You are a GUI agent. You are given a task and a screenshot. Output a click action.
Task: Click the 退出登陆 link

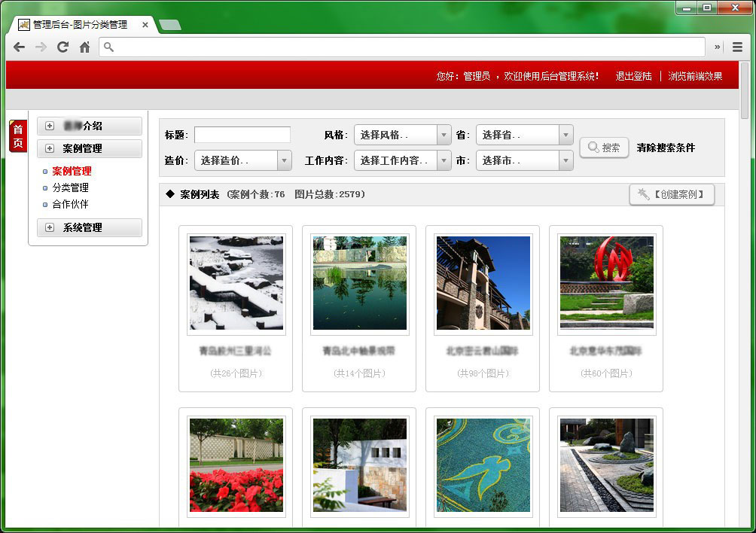pyautogui.click(x=633, y=76)
